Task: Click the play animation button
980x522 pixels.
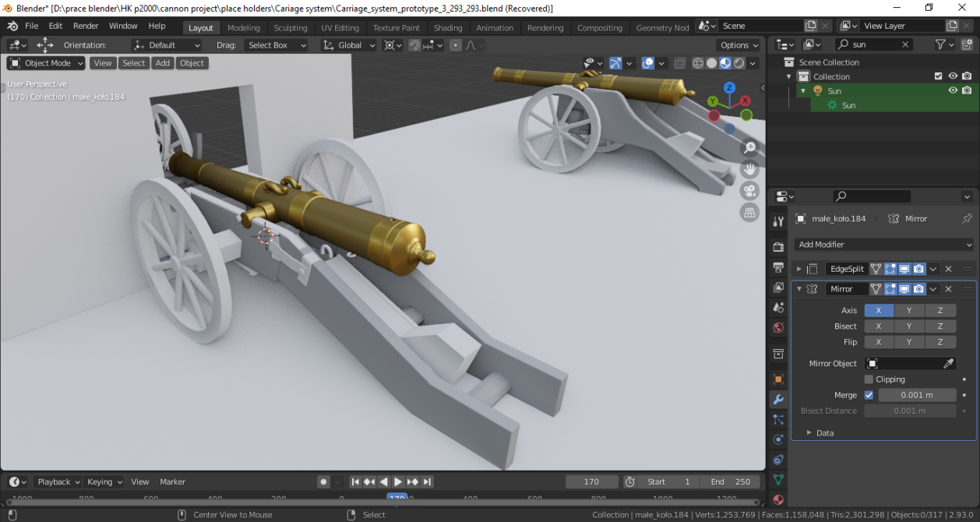Action: [398, 481]
